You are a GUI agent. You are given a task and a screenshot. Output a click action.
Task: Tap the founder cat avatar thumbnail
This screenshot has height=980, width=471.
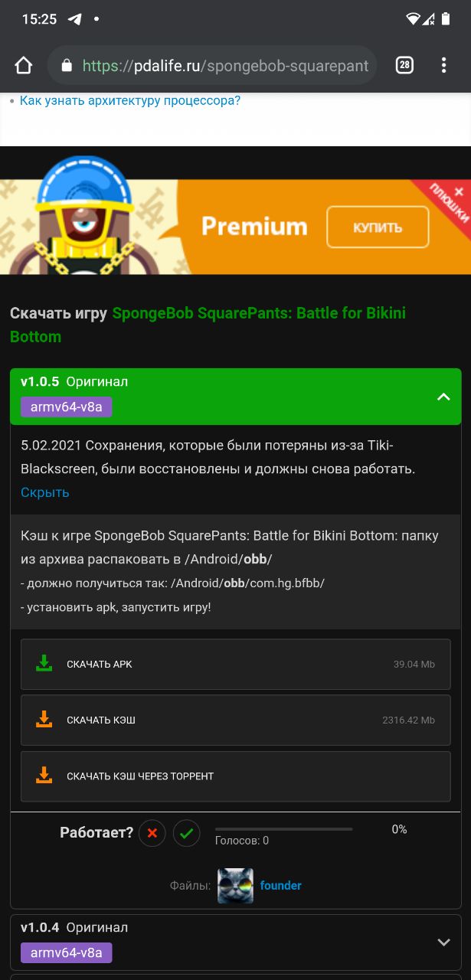235,886
